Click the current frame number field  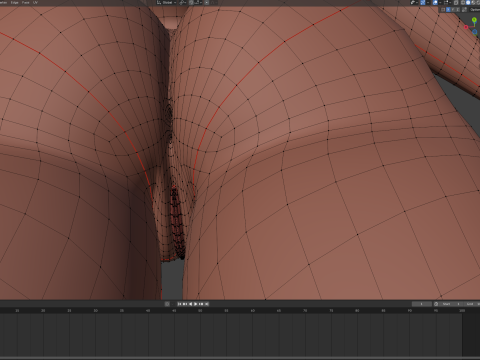[x=422, y=304]
